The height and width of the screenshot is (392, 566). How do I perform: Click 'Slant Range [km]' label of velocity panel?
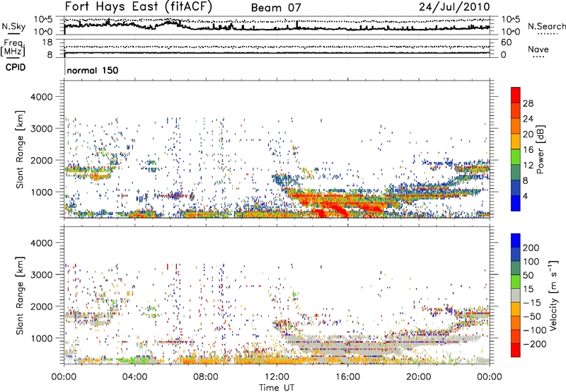(x=20, y=295)
